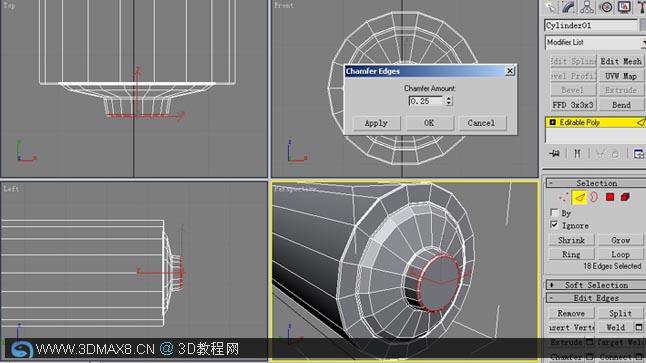
Task: Enable the By Vertex checkbox
Action: click(x=554, y=213)
